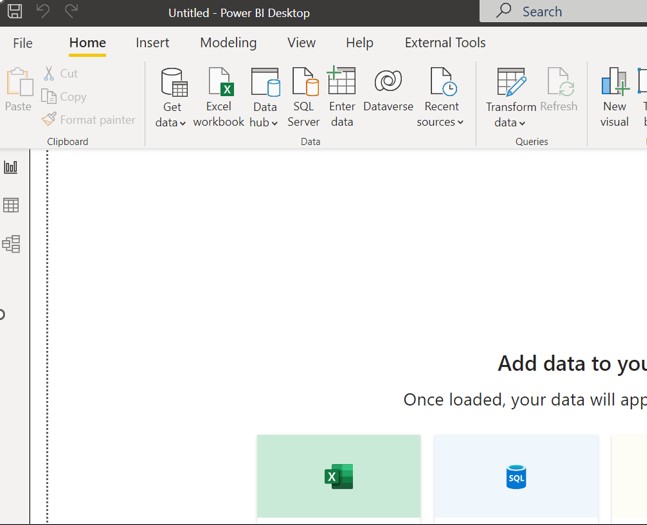Switch to Report view in left sidebar

tap(11, 167)
